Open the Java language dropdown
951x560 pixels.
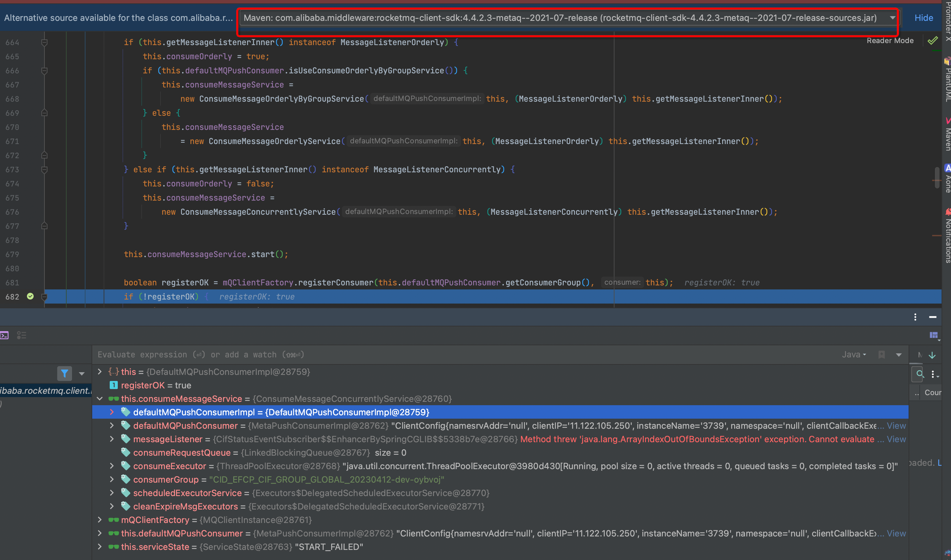click(x=854, y=355)
